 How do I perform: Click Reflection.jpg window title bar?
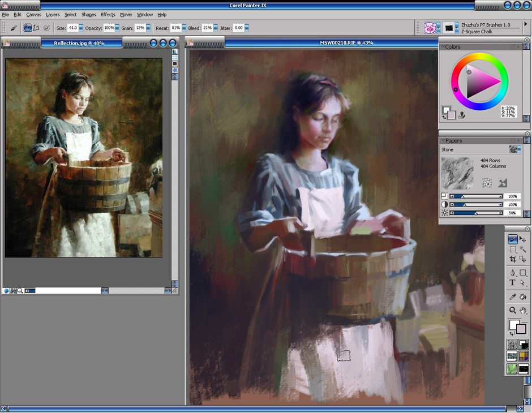81,43
